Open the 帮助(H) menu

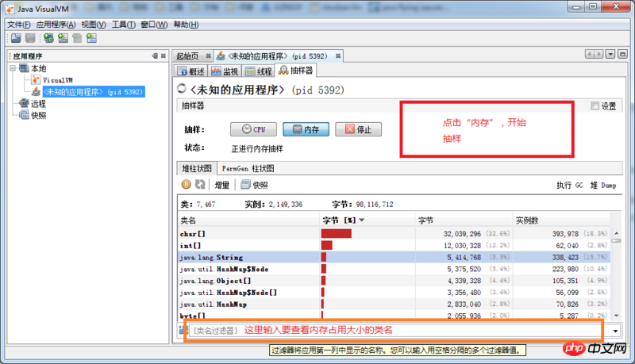pyautogui.click(x=186, y=25)
